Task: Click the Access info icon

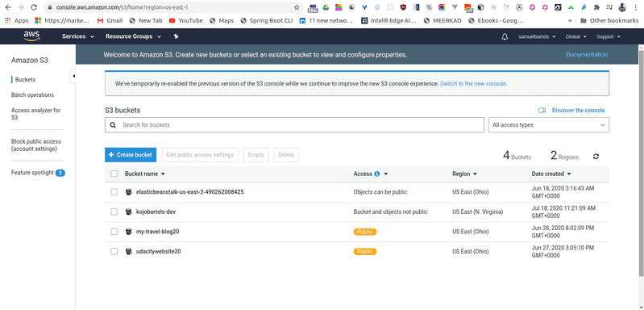Action: (x=377, y=174)
